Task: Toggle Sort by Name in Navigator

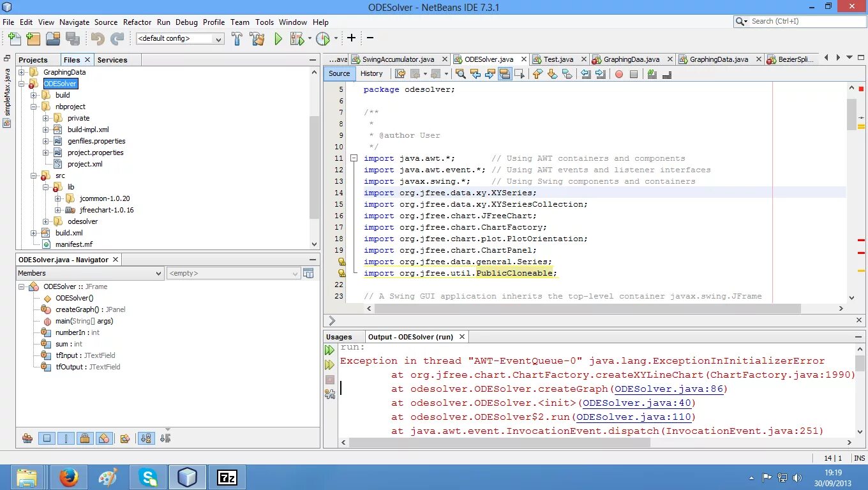Action: [x=146, y=438]
